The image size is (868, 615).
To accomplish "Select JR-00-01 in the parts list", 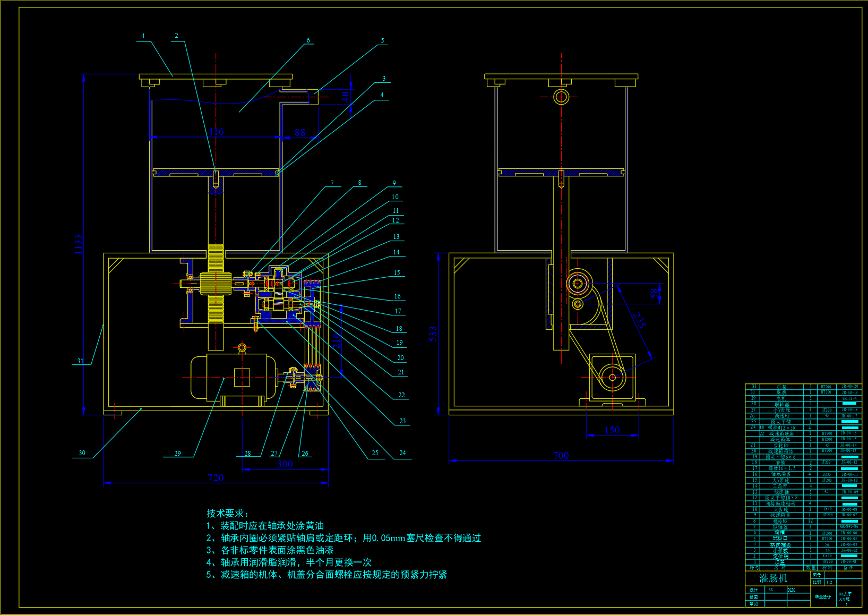I will (849, 562).
